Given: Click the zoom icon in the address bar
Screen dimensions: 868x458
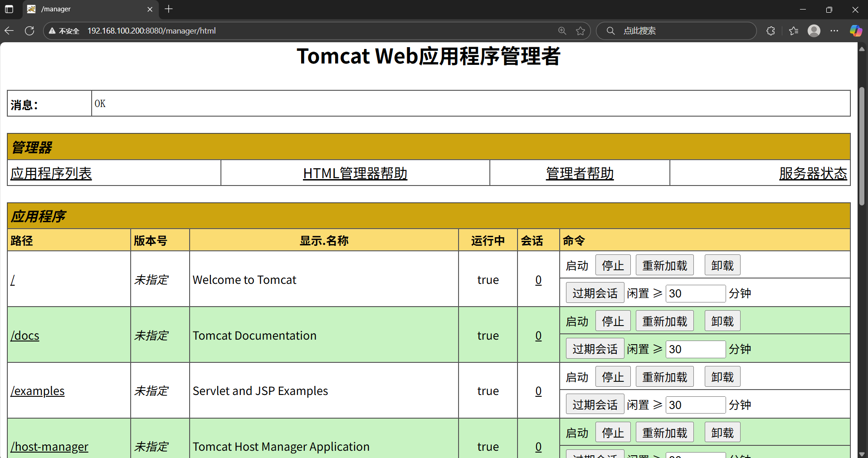Looking at the screenshot, I should click(562, 30).
